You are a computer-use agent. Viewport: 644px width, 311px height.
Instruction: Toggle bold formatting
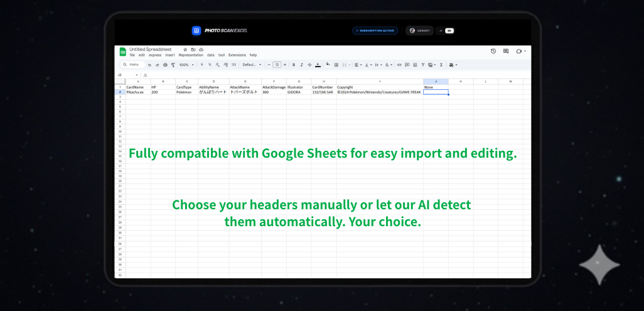pos(294,65)
